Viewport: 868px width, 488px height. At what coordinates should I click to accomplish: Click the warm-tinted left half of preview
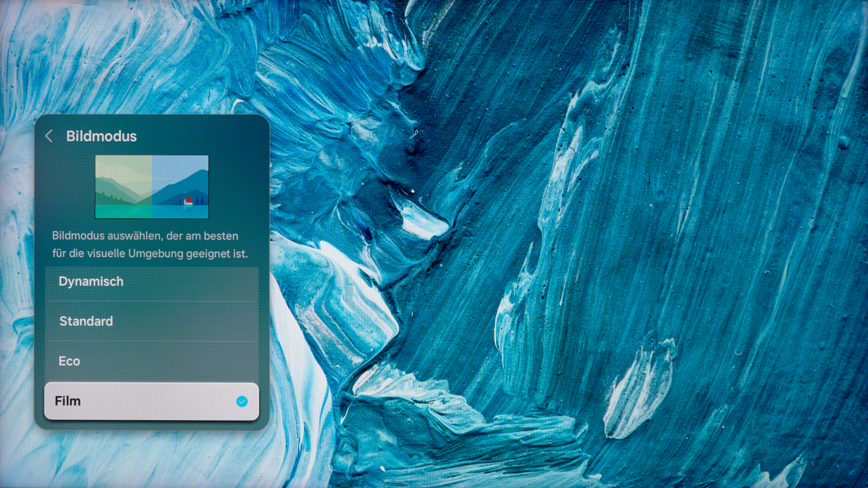pyautogui.click(x=123, y=187)
